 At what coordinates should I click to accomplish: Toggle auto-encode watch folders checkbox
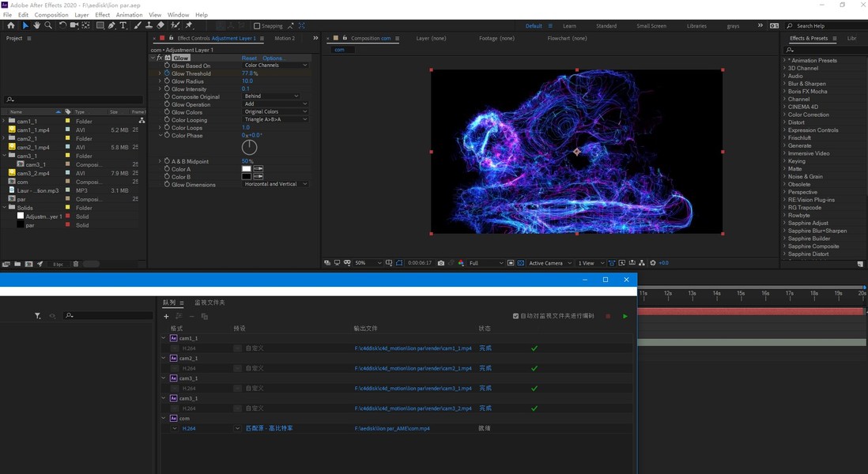pyautogui.click(x=516, y=316)
